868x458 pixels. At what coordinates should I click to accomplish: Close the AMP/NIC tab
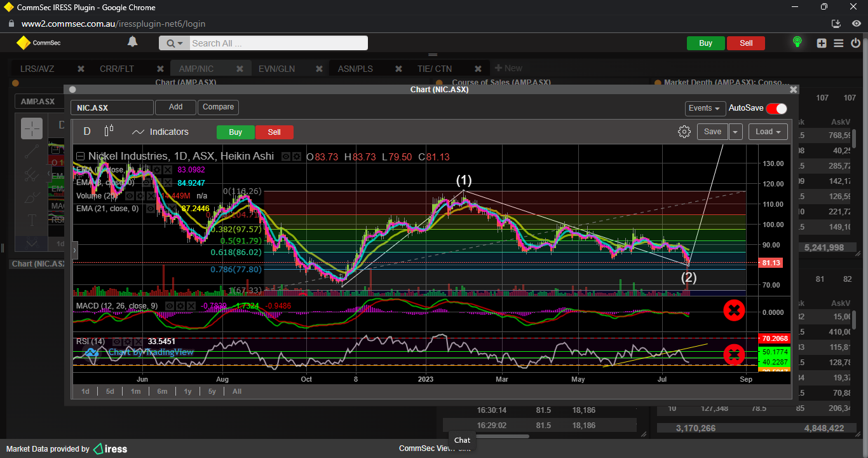pos(240,69)
